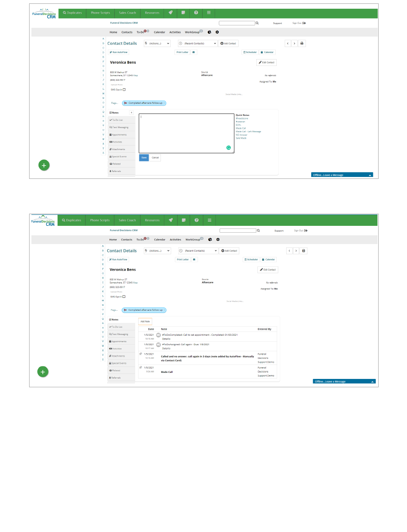Click the Grammarly icon in the note box

229,148
